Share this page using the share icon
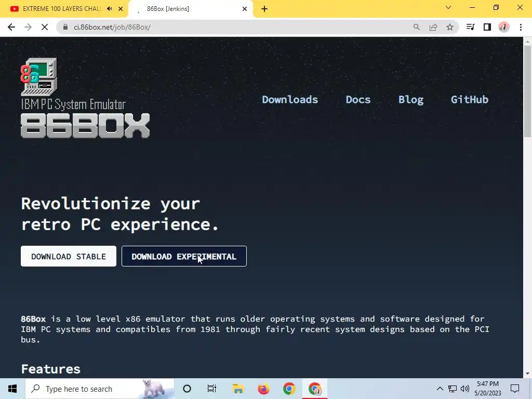This screenshot has height=399, width=532. tap(433, 27)
